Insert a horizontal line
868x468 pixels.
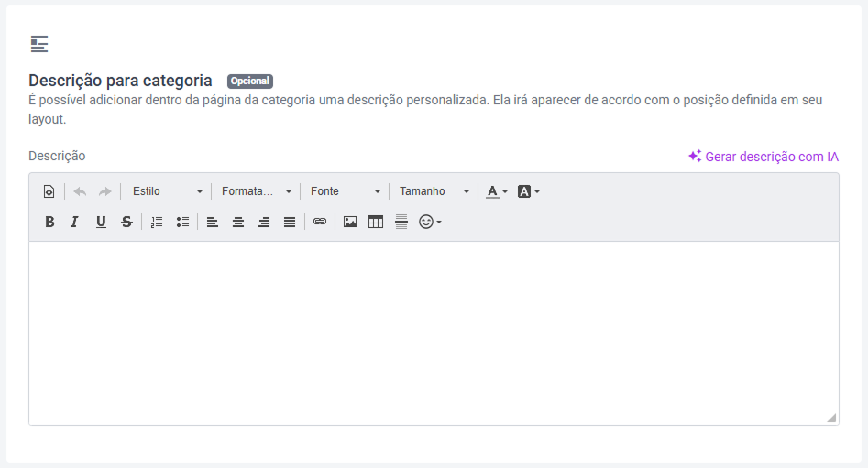(401, 222)
